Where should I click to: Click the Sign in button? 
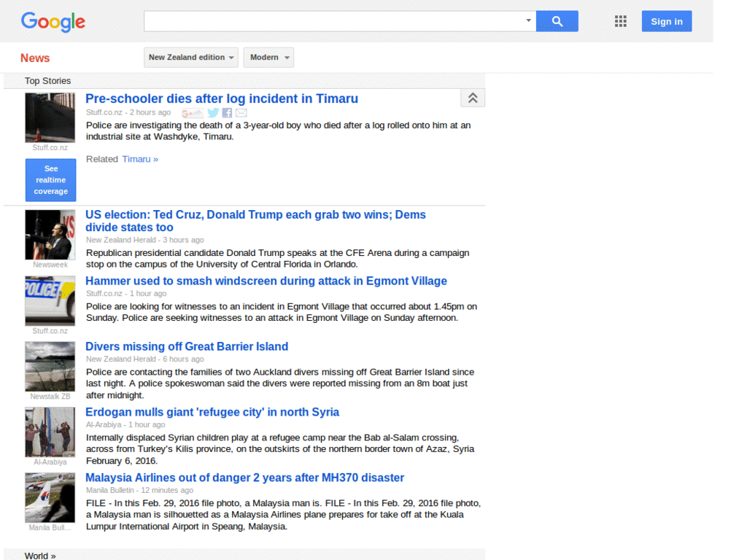[x=667, y=21]
